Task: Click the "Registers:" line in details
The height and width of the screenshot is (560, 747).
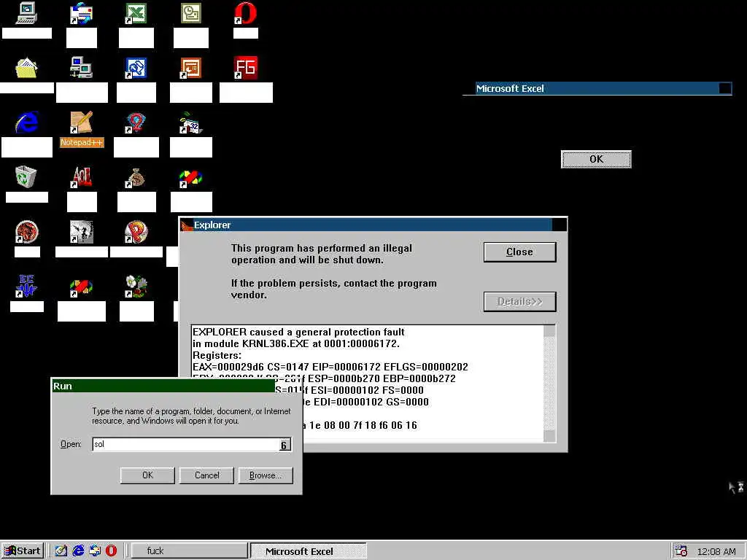Action: [217, 355]
